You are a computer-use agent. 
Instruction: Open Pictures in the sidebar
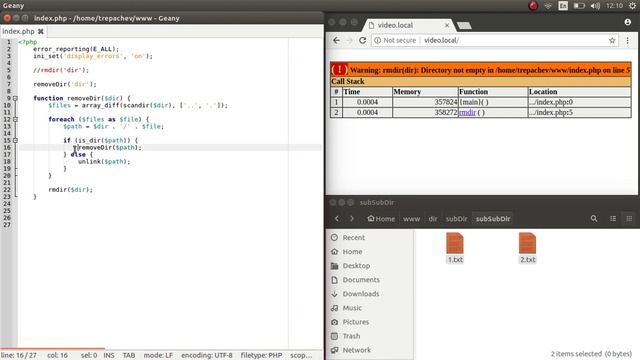[356, 322]
